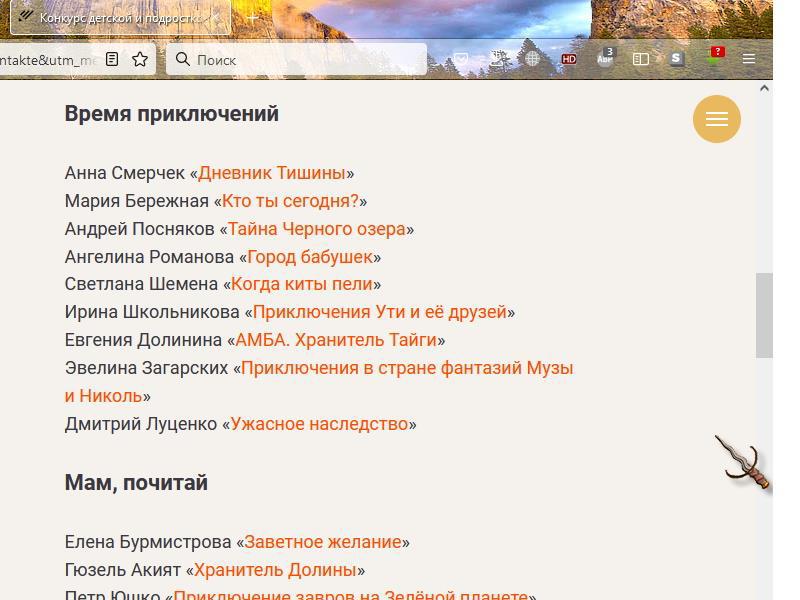Click the search magnifier icon

183,59
